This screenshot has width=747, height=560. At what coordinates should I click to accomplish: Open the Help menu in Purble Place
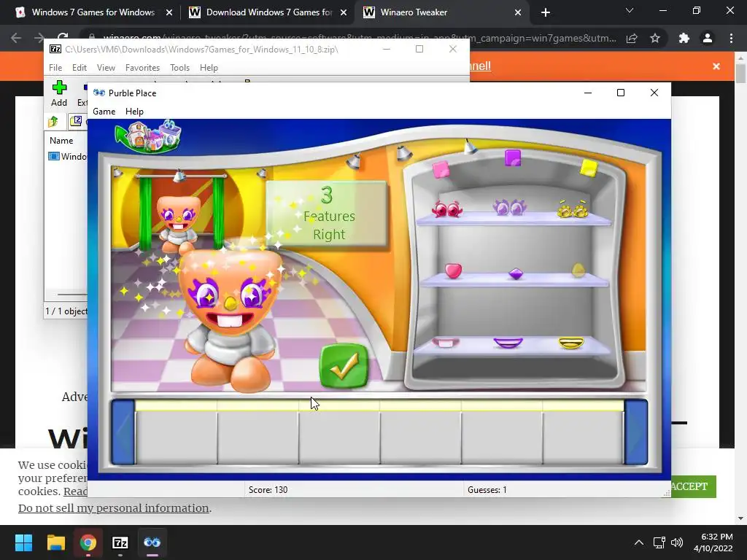pyautogui.click(x=134, y=112)
